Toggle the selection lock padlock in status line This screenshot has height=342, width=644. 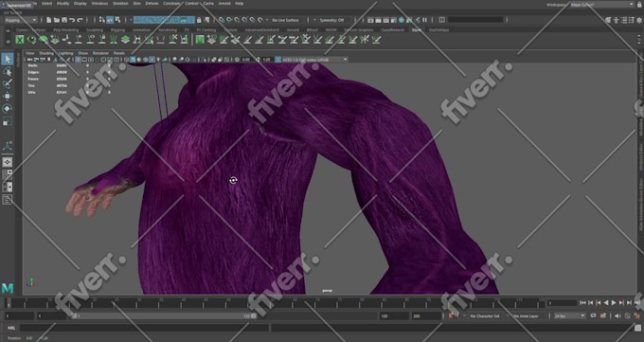[199, 20]
